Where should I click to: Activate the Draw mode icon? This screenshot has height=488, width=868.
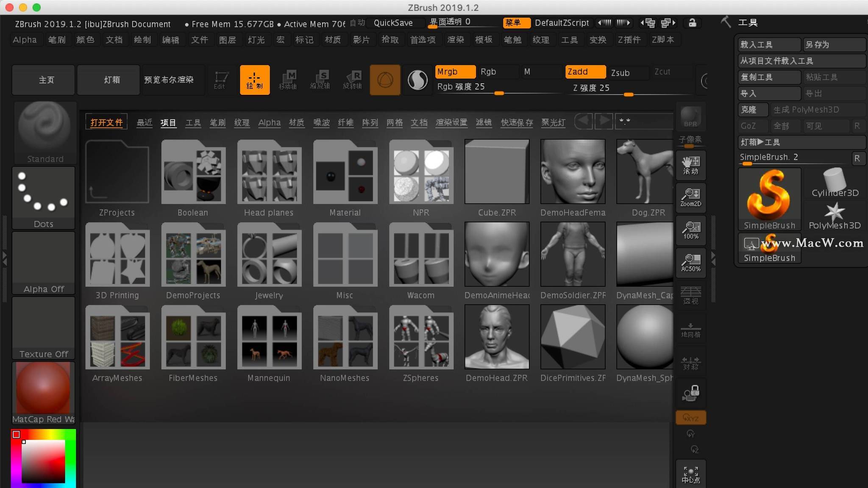coord(255,80)
